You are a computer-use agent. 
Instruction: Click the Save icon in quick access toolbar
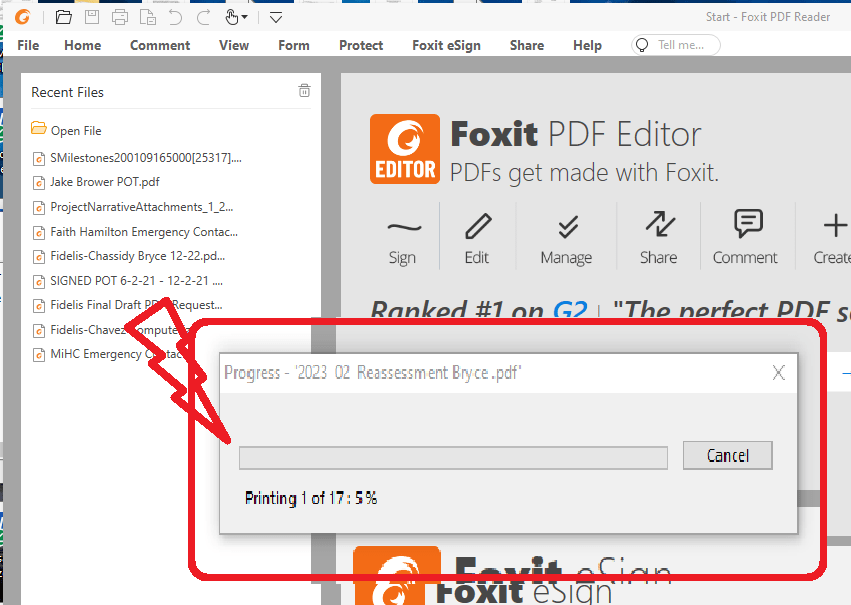tap(92, 17)
